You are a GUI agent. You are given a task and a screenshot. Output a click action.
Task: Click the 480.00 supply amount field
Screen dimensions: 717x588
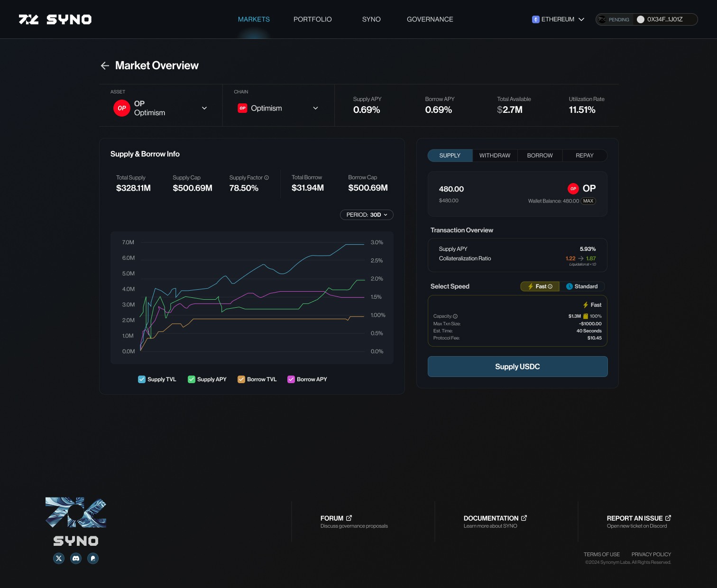point(451,189)
